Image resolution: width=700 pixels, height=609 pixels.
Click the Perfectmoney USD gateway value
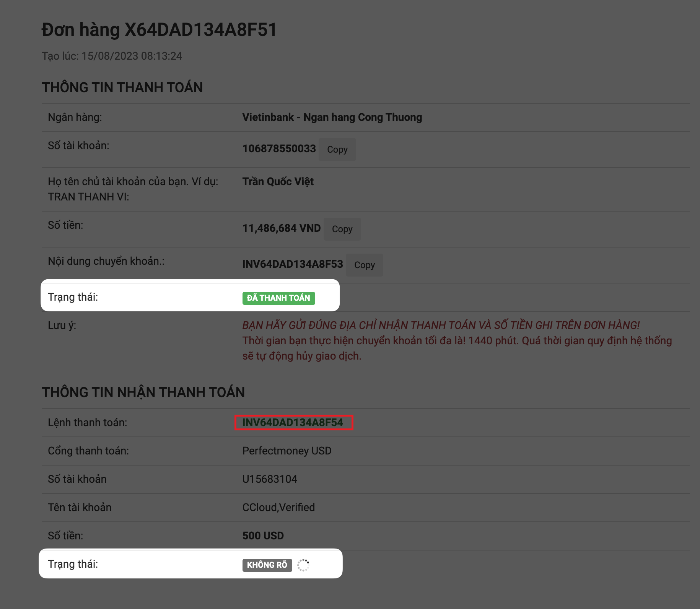coord(287,451)
